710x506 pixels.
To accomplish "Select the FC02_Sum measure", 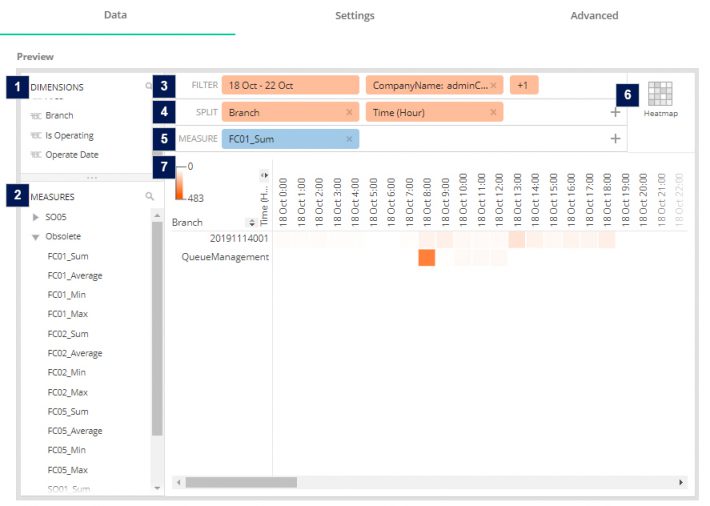I will coord(68,334).
